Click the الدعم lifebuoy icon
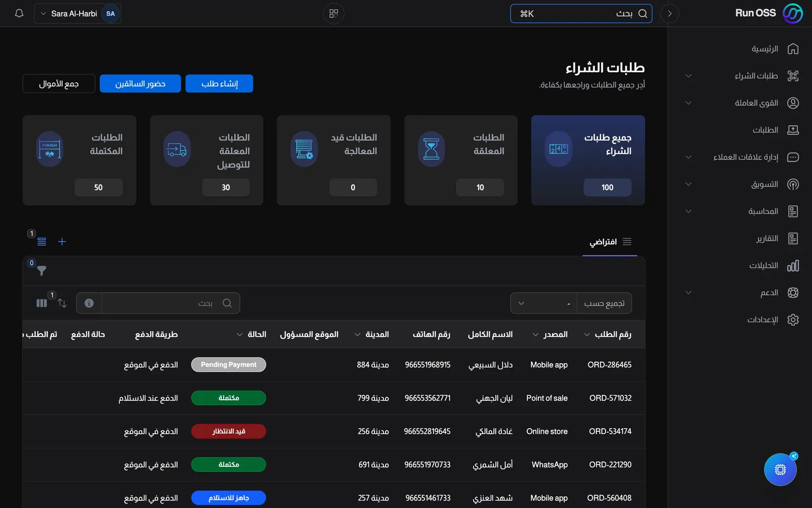 [x=793, y=293]
